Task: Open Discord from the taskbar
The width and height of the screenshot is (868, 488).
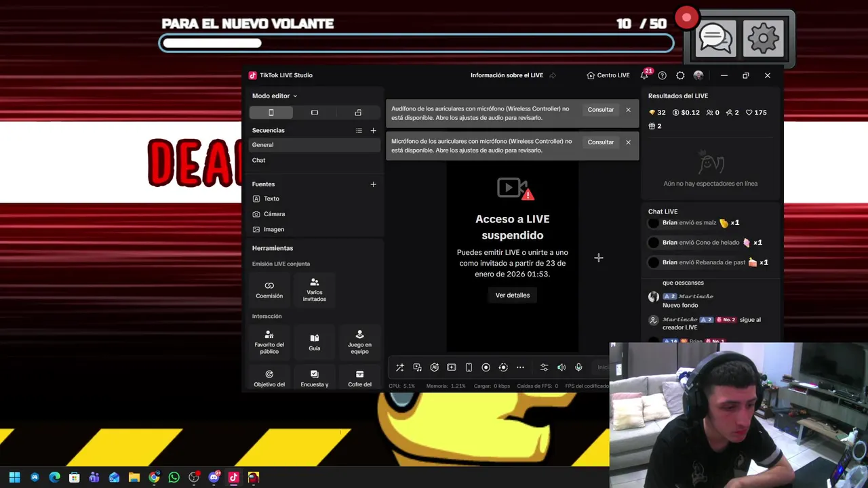Action: (x=214, y=477)
